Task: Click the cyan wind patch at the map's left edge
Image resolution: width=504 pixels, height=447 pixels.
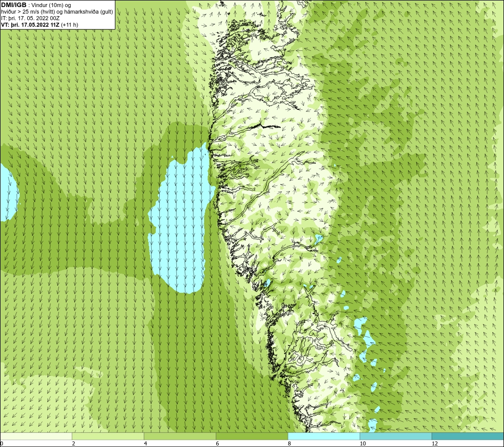Action: click(x=8, y=193)
